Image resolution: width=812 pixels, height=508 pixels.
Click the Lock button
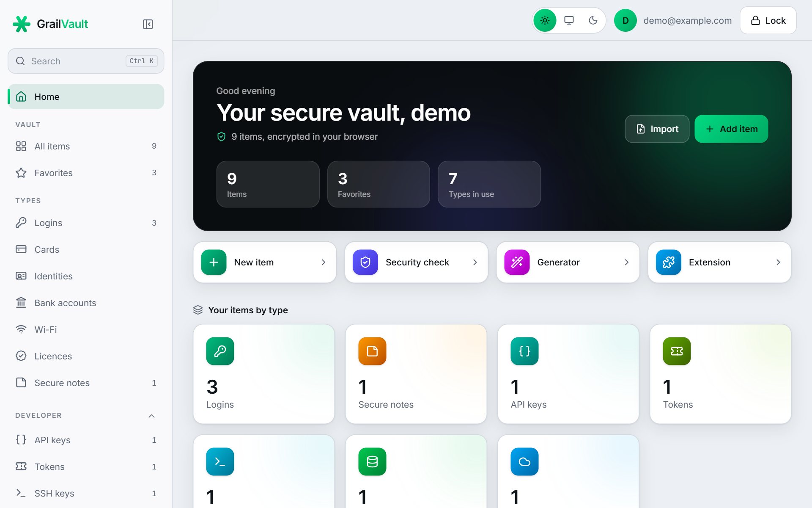(768, 20)
